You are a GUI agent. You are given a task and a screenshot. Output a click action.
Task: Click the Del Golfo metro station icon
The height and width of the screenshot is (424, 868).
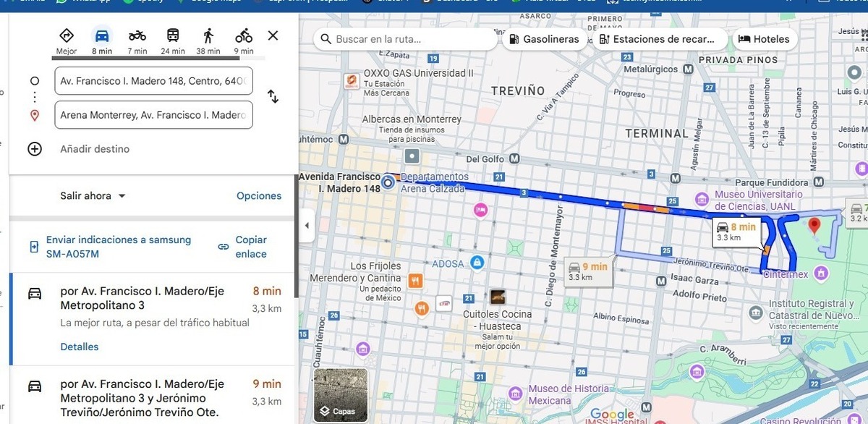pyautogui.click(x=514, y=158)
